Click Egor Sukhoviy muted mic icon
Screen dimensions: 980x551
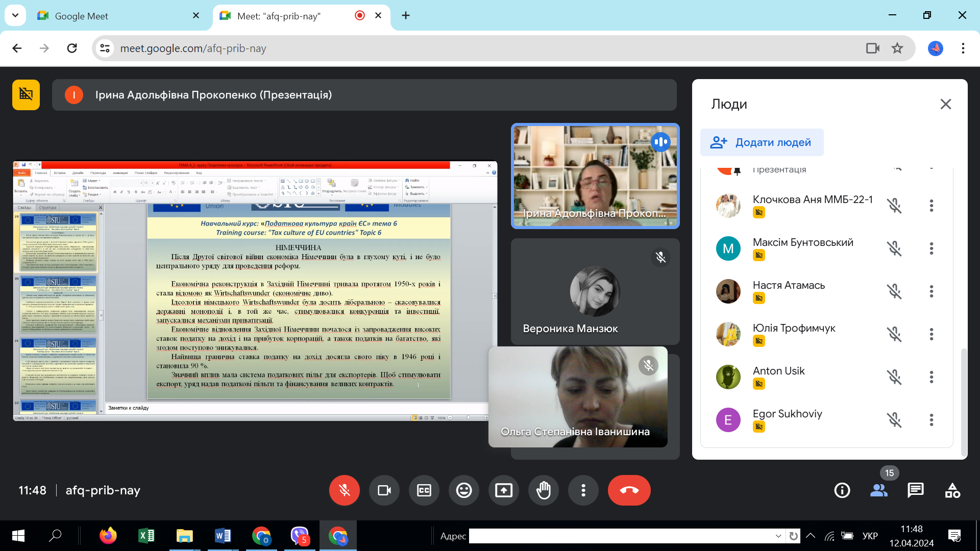click(x=894, y=420)
